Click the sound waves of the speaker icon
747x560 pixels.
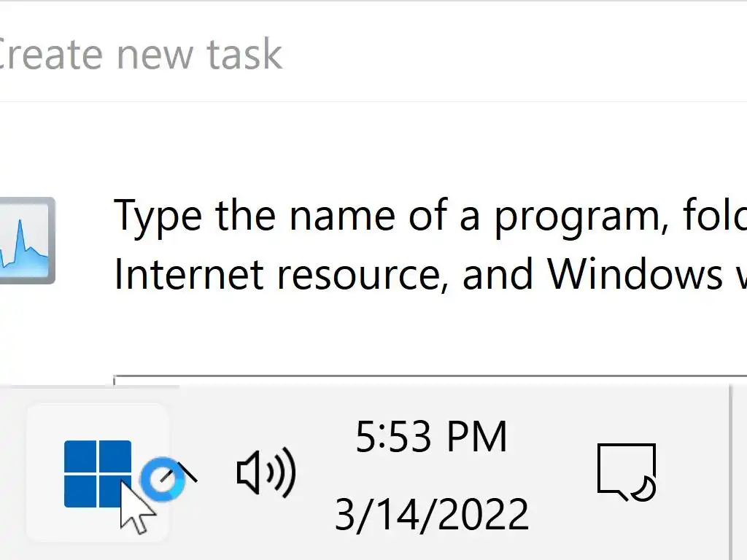282,472
